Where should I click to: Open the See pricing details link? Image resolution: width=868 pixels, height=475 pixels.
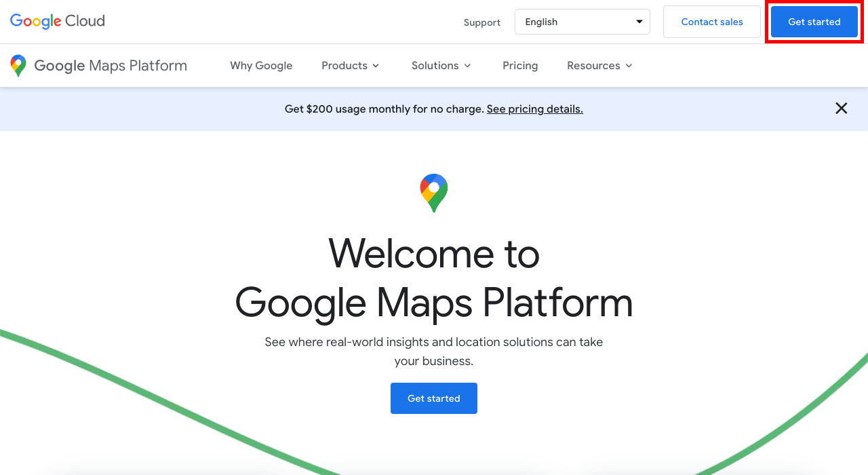535,109
